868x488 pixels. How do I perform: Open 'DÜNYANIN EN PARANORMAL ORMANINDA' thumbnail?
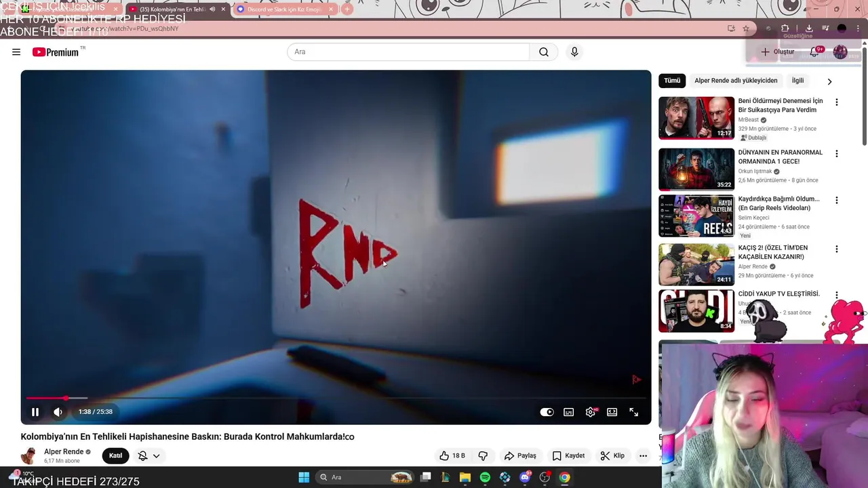[x=696, y=169]
